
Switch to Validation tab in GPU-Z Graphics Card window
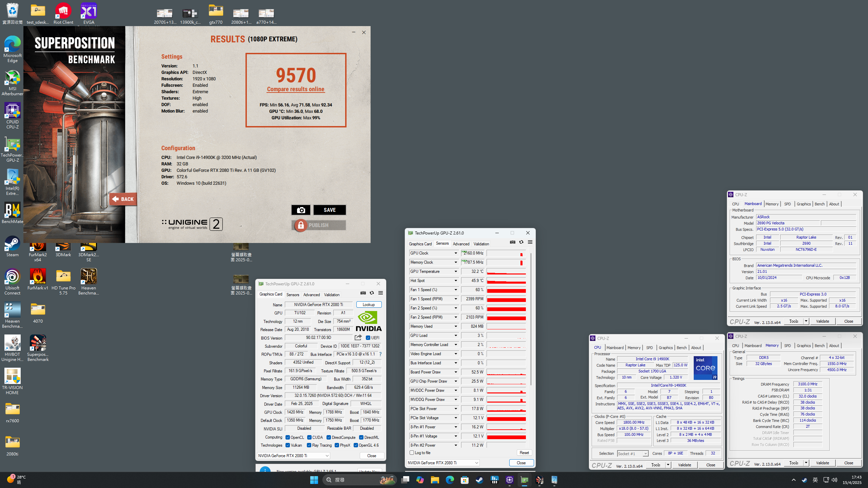[x=332, y=295]
